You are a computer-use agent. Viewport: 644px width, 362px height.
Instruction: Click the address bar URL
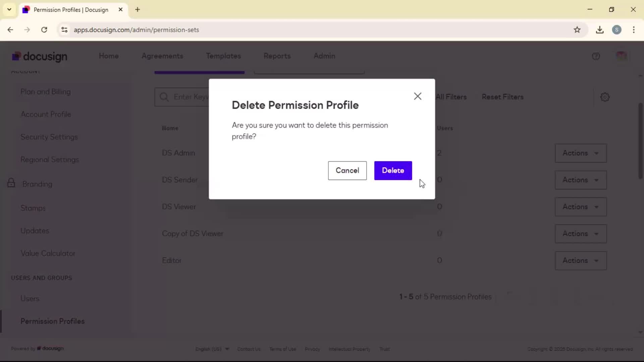(137, 30)
